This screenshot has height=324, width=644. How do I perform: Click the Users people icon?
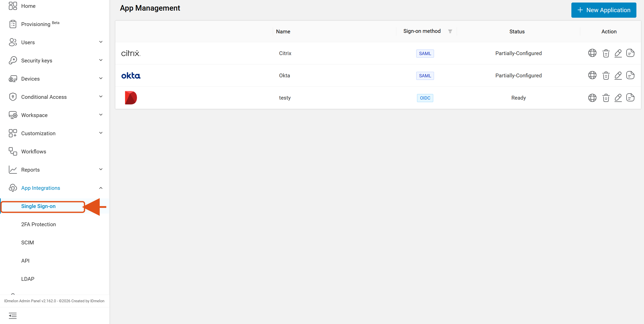(x=13, y=42)
